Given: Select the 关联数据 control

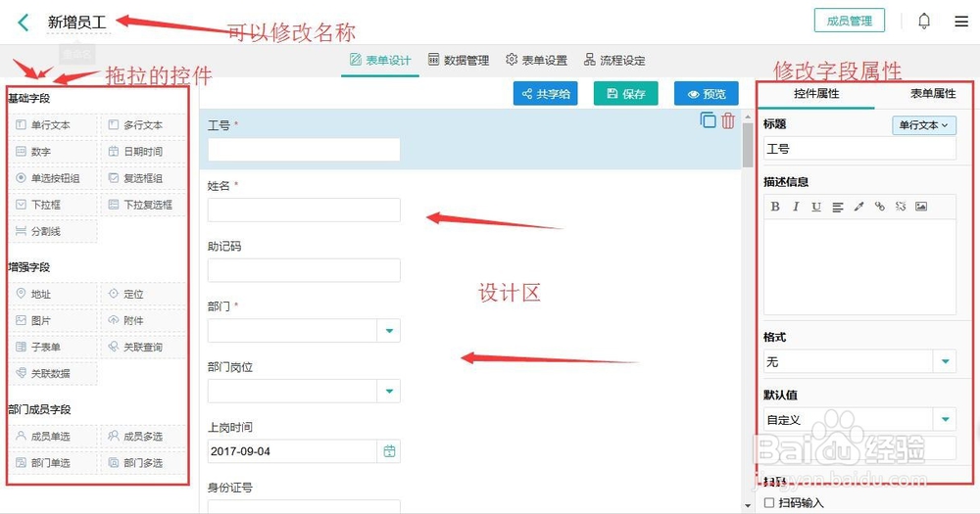Looking at the screenshot, I should [53, 373].
